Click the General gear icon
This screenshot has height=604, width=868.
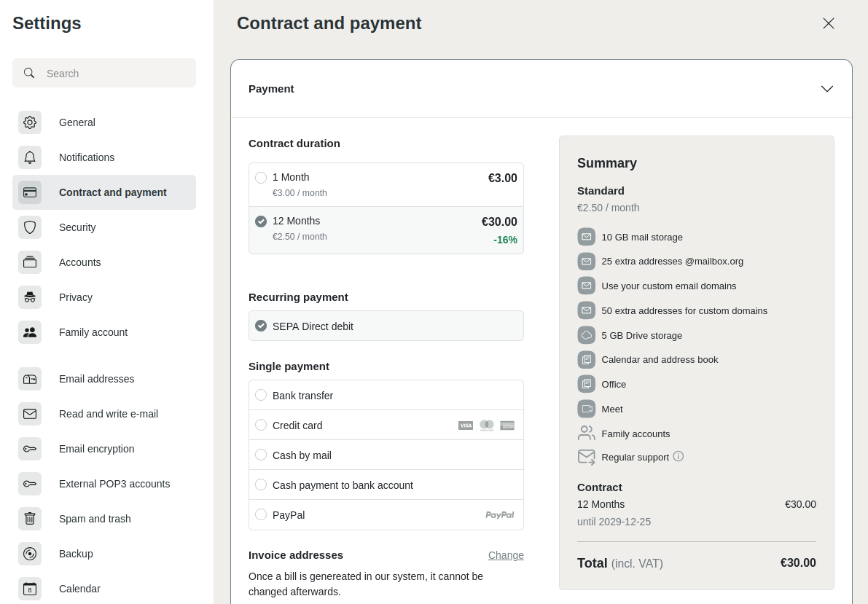(x=30, y=122)
